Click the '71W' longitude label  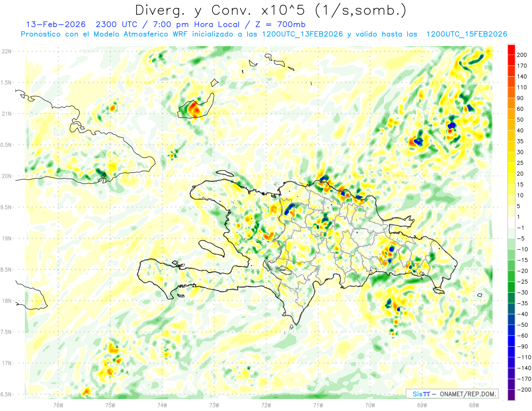318,405
